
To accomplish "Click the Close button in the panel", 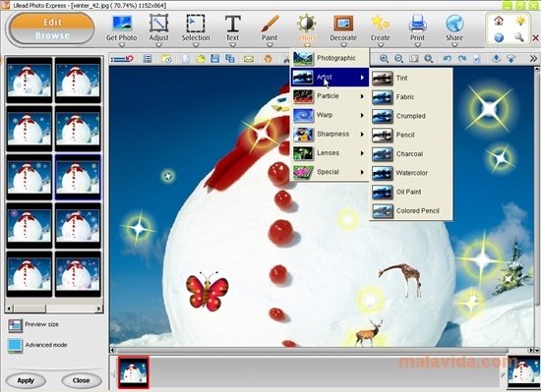I will [82, 380].
